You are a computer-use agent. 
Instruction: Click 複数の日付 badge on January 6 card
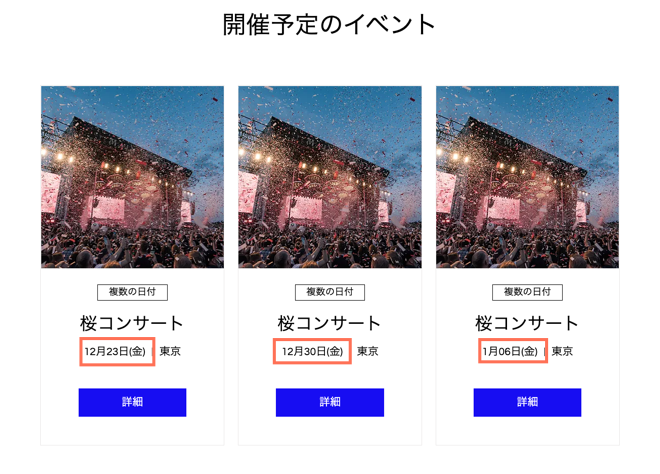pos(527,292)
